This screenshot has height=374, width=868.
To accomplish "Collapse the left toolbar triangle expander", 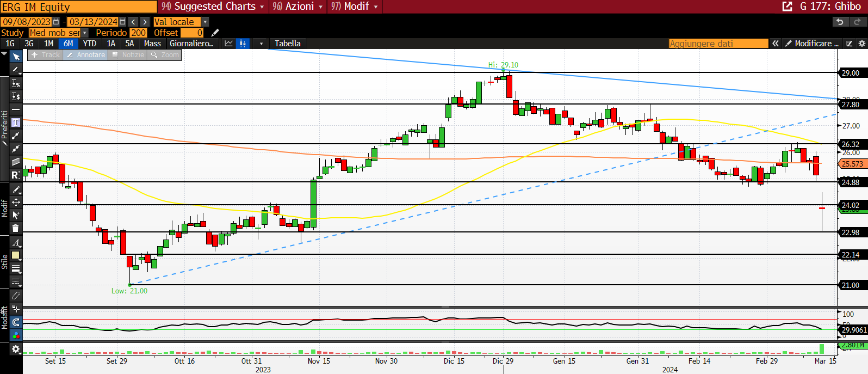I will pyautogui.click(x=4, y=54).
